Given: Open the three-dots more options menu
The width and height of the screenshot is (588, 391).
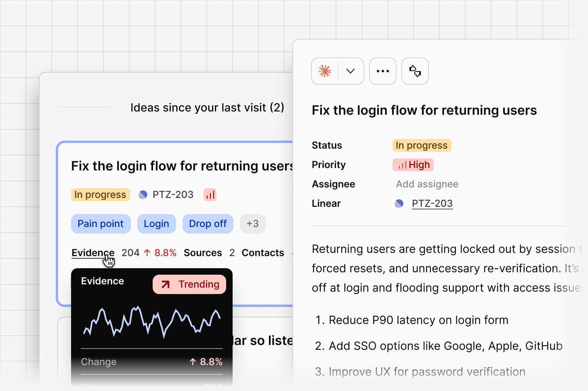Looking at the screenshot, I should [383, 71].
